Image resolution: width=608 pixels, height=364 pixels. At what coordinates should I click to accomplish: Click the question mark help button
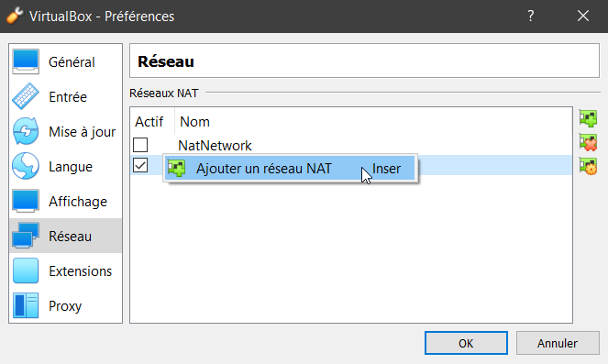pyautogui.click(x=531, y=16)
